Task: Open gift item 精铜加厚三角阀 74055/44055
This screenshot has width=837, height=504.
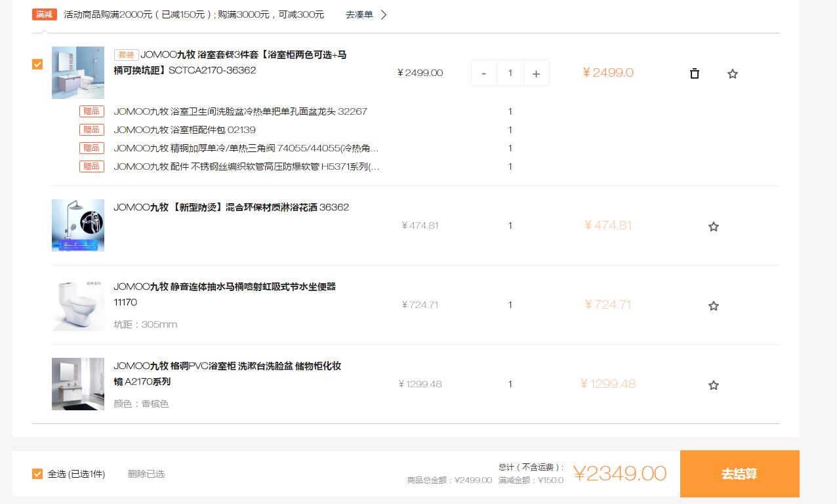Action: point(246,148)
